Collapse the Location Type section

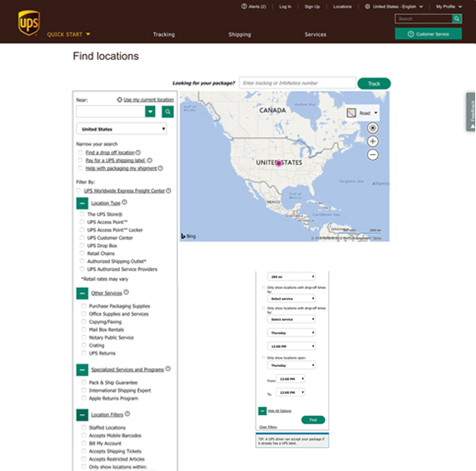[x=82, y=203]
